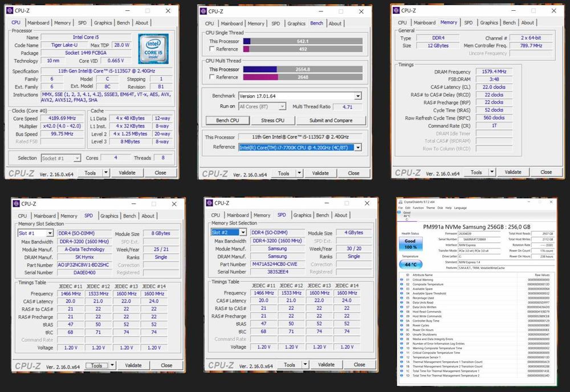The height and width of the screenshot is (392, 570).
Task: Click the Module Manuf. A-Data Technology value
Action: click(84, 250)
